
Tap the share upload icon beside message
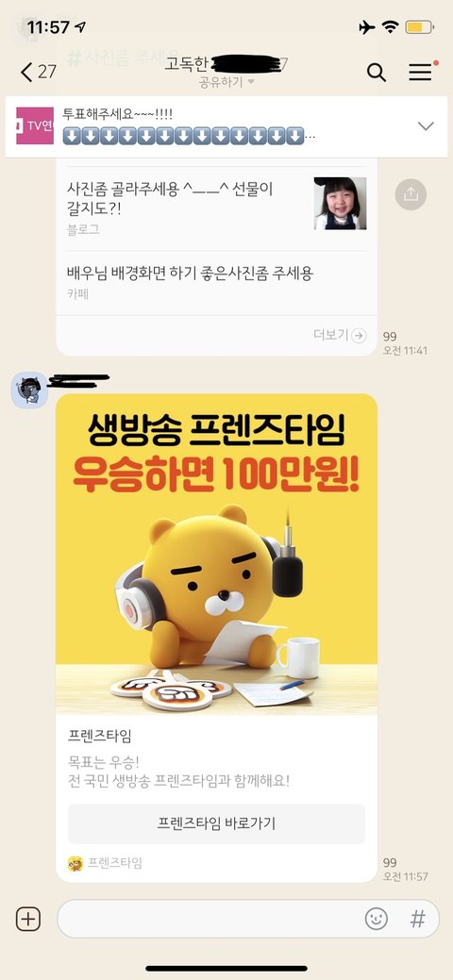pyautogui.click(x=411, y=194)
